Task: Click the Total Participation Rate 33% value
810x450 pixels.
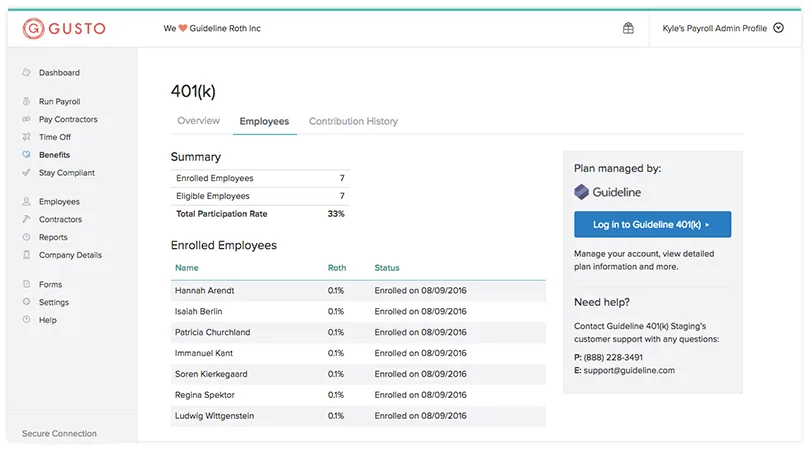Action: (x=336, y=214)
